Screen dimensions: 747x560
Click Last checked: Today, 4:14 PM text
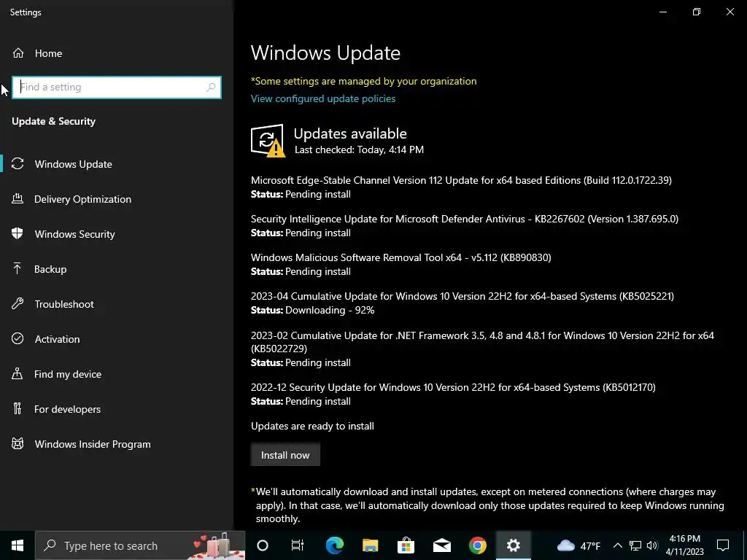pyautogui.click(x=359, y=149)
